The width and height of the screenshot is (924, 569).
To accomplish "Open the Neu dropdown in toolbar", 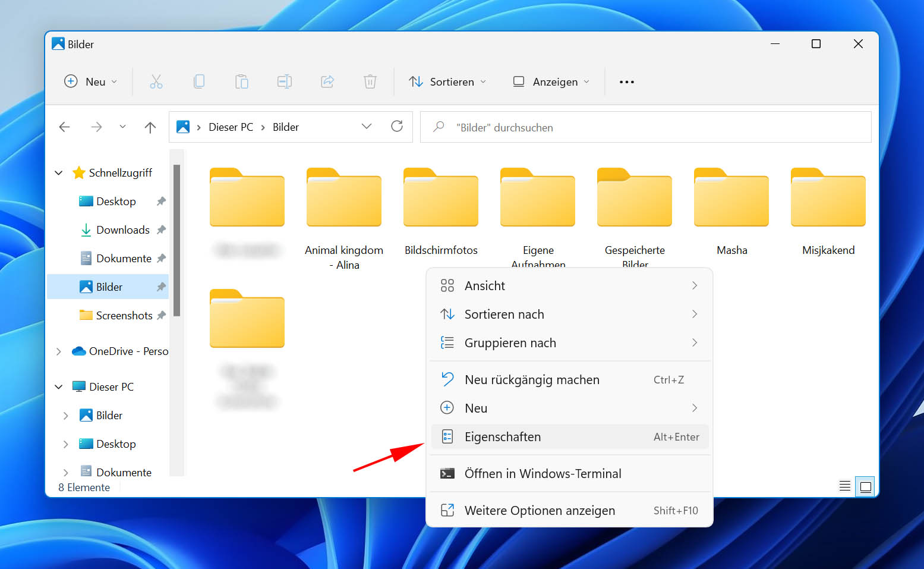I will (x=91, y=81).
